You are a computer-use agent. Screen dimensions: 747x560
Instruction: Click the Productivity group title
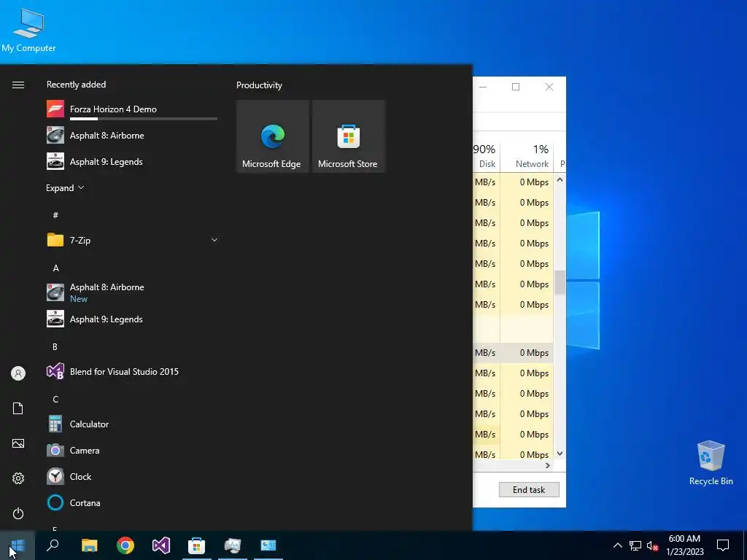click(259, 85)
